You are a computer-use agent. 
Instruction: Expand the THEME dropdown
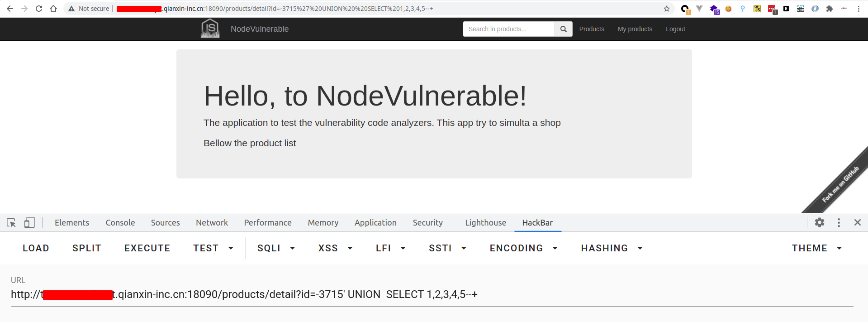[816, 248]
